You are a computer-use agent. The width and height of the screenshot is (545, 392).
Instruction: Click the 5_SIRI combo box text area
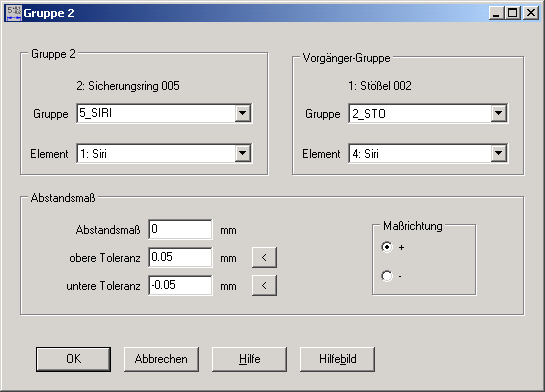pyautogui.click(x=156, y=113)
